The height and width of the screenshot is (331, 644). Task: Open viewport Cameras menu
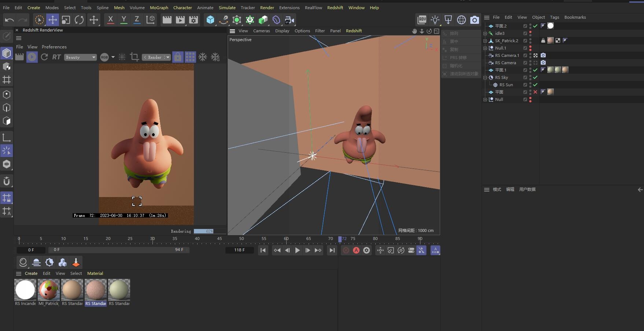tap(261, 31)
